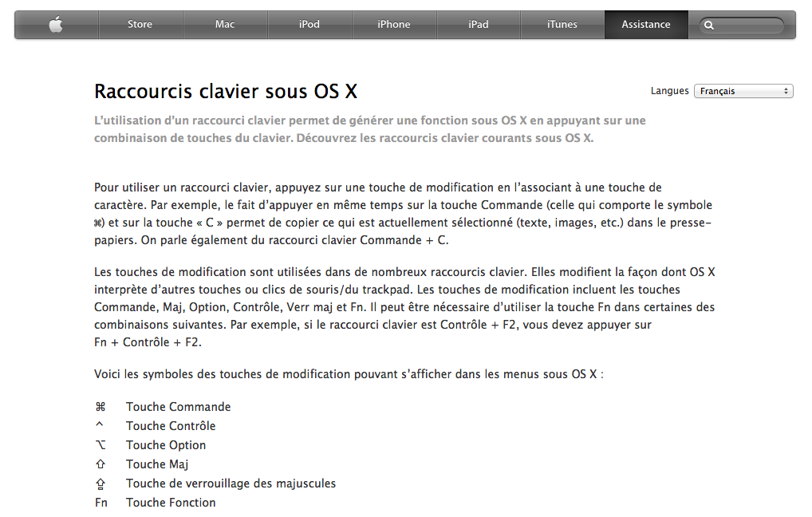Click the Apple logo in navigation bar
The width and height of the screenshot is (812, 517).
point(56,25)
